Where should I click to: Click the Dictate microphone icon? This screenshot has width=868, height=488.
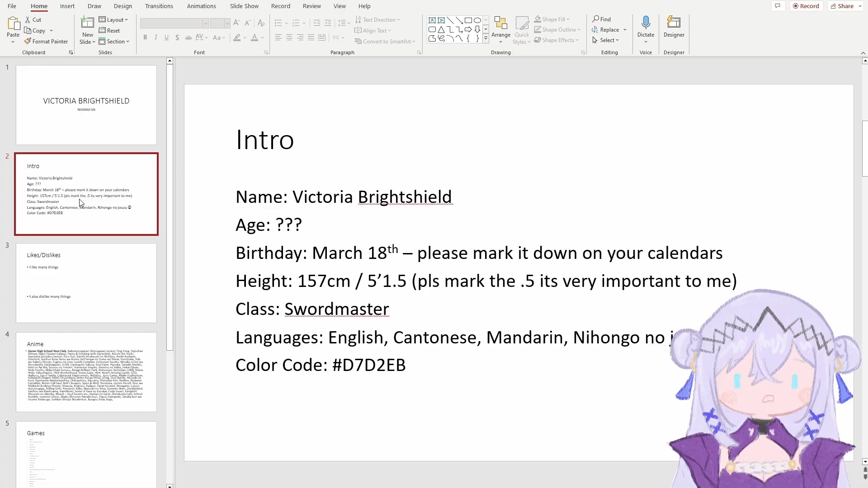[646, 23]
